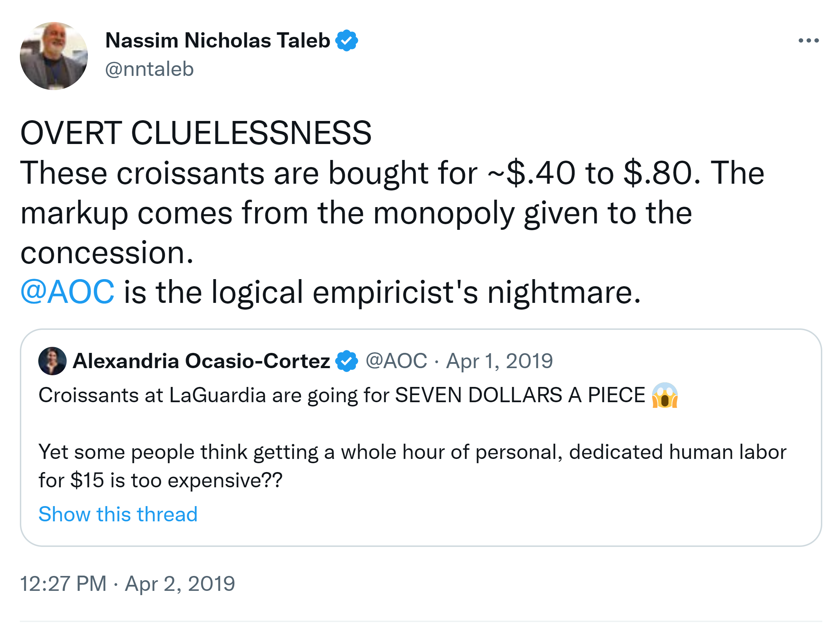
Task: Click the Alexandria Ocasio-Cortez name in the quote
Action: coord(201,361)
